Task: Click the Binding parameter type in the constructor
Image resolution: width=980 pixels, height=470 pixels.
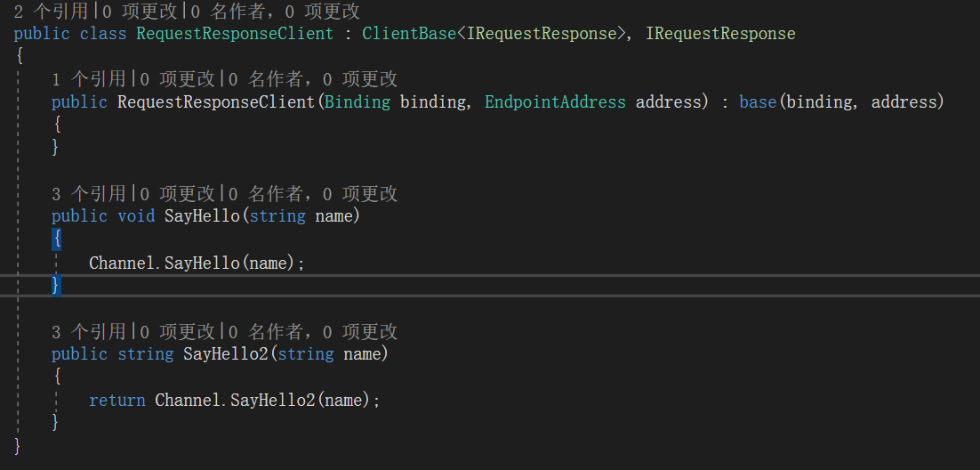Action: (357, 102)
